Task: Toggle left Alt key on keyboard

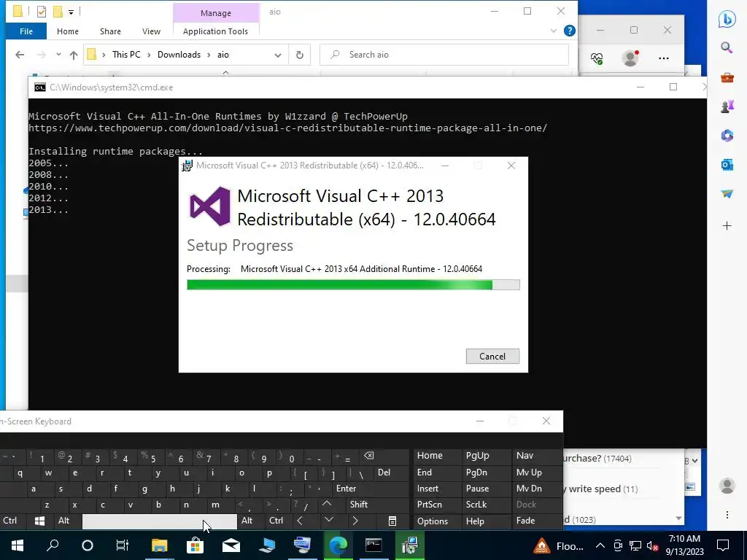Action: [64, 521]
